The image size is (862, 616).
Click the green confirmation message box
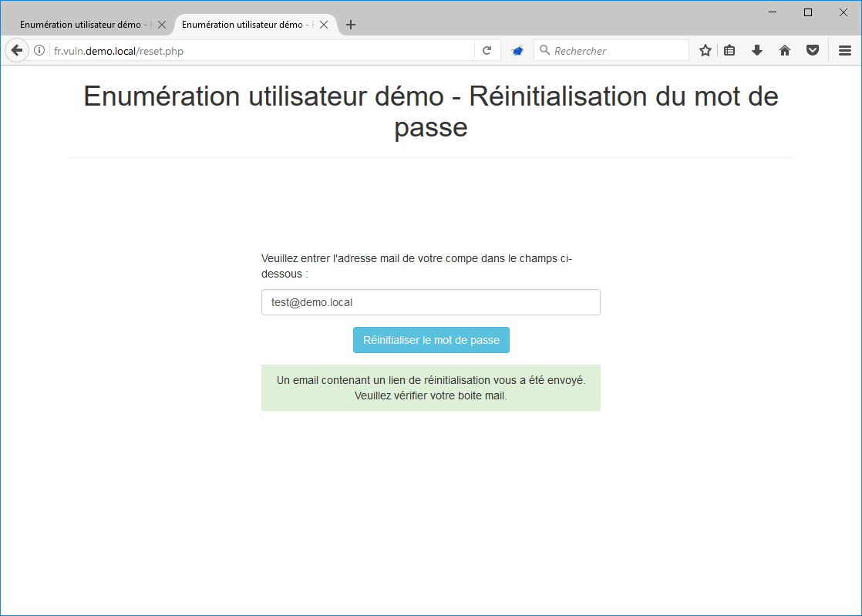431,387
